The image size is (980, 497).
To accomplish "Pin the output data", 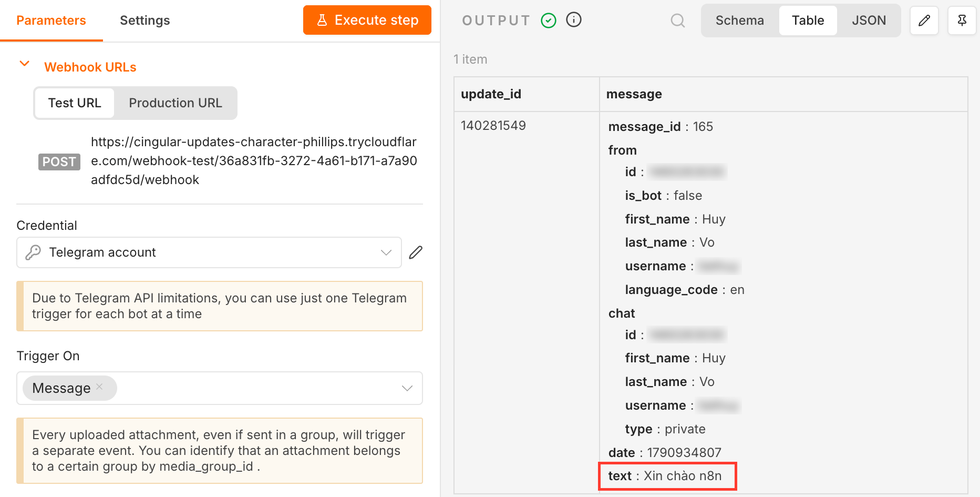I will [x=962, y=21].
